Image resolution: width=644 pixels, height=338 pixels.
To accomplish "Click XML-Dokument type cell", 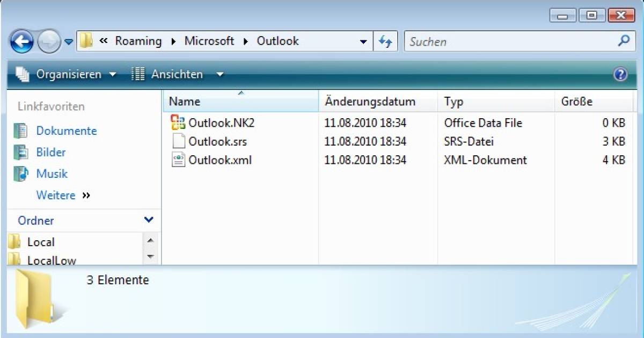I will [485, 160].
